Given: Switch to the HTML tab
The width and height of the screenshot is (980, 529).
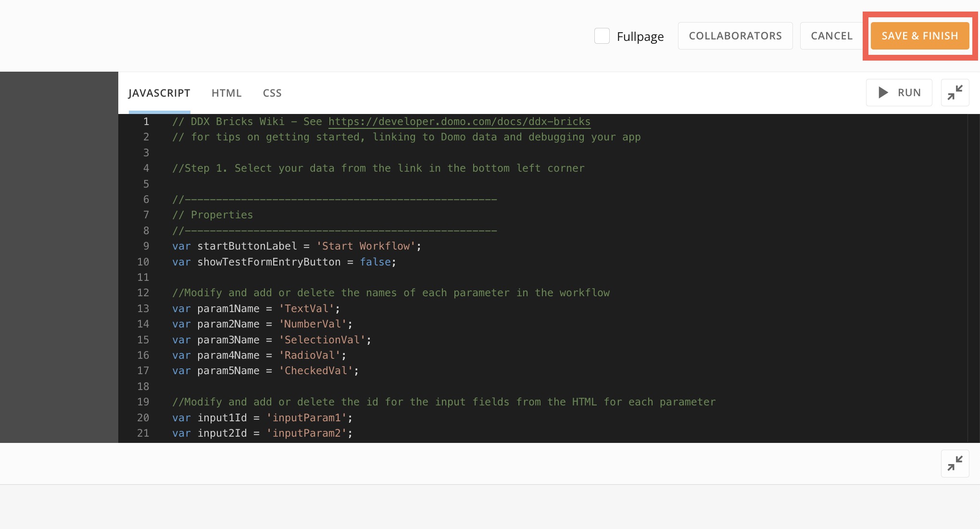Looking at the screenshot, I should (226, 93).
